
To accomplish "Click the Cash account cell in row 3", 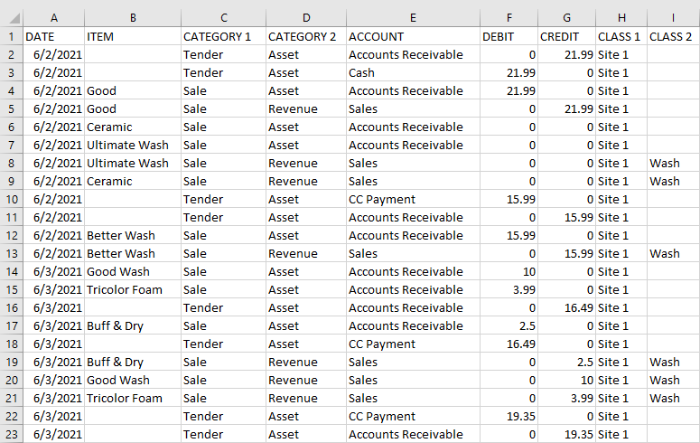I will pos(412,73).
